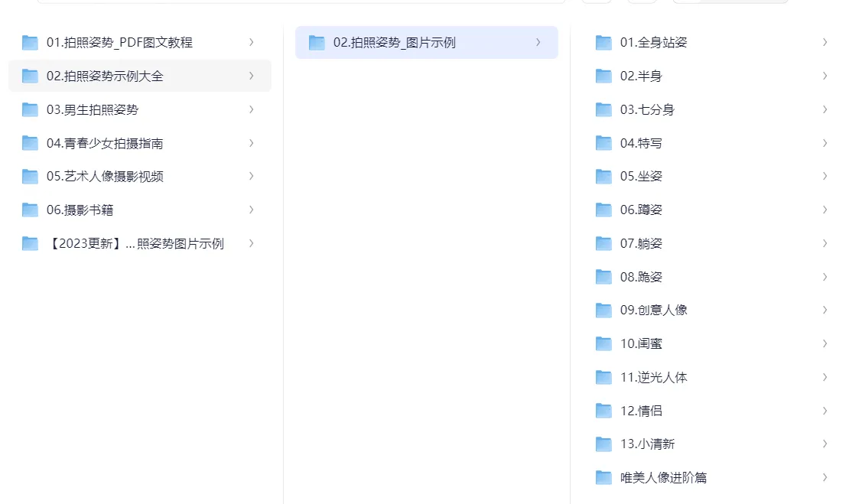
Task: Expand 05.艺术人像摄影视频 using its chevron arrow
Action: point(251,176)
